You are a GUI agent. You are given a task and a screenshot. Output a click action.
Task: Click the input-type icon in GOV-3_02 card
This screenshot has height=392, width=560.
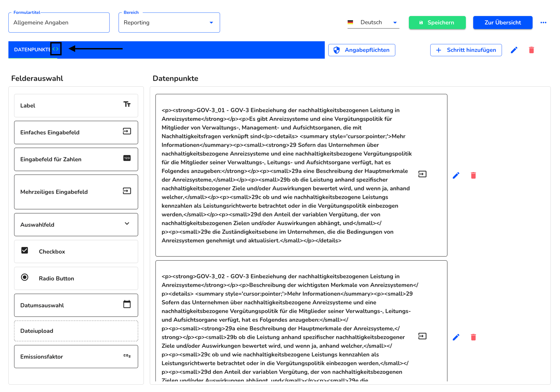pyautogui.click(x=422, y=336)
